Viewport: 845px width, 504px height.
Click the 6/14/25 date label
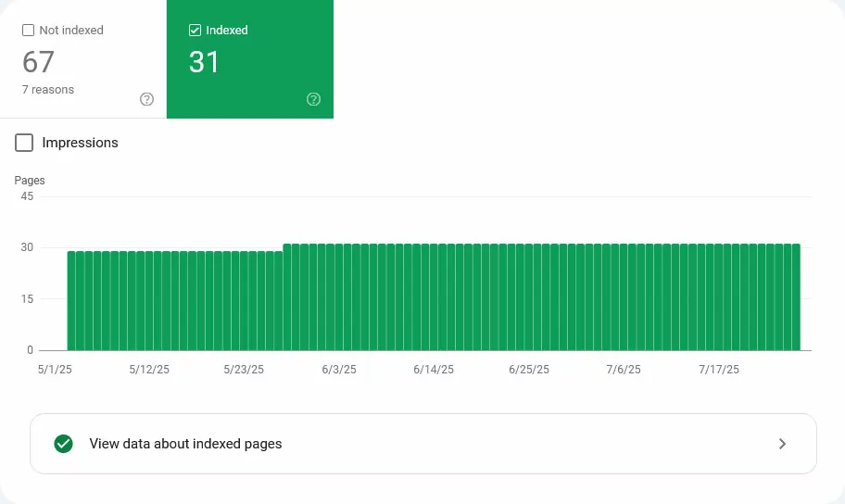coord(434,370)
